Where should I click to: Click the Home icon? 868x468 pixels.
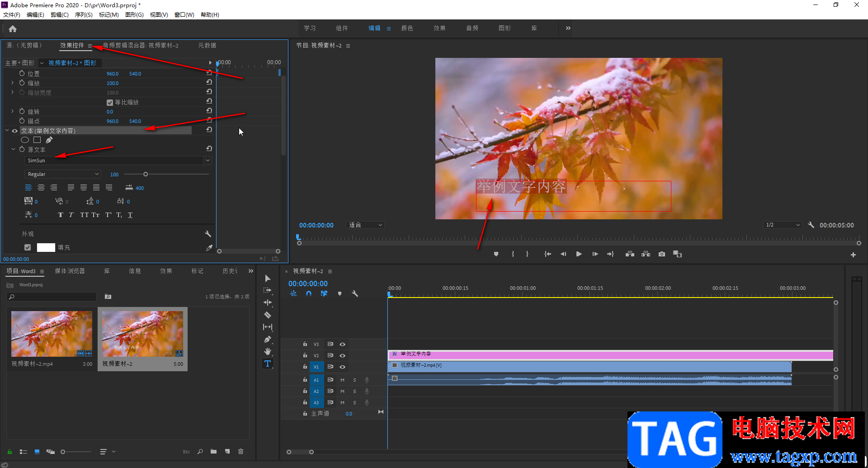point(13,29)
